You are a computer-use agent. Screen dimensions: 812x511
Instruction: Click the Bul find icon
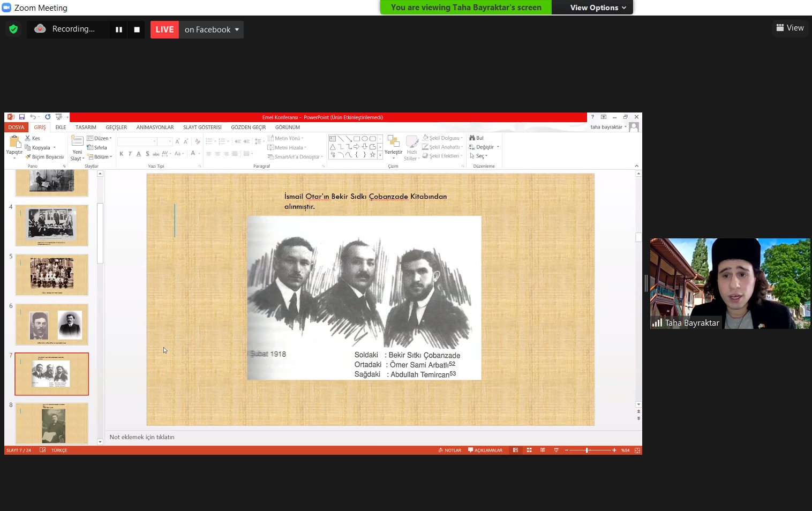coord(476,138)
